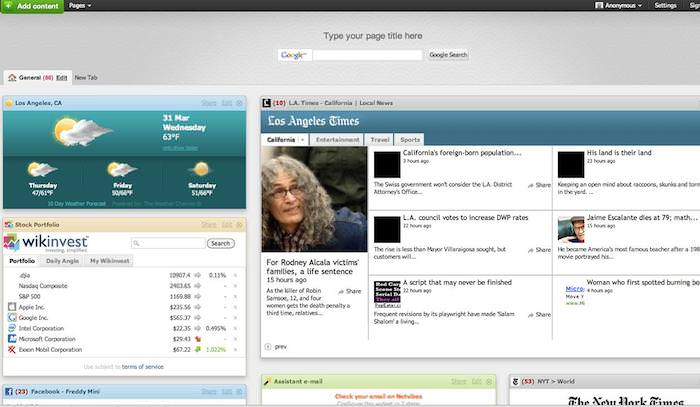Click the green up arrow on Exxon Mobil row
The image size is (700, 407).
(197, 349)
